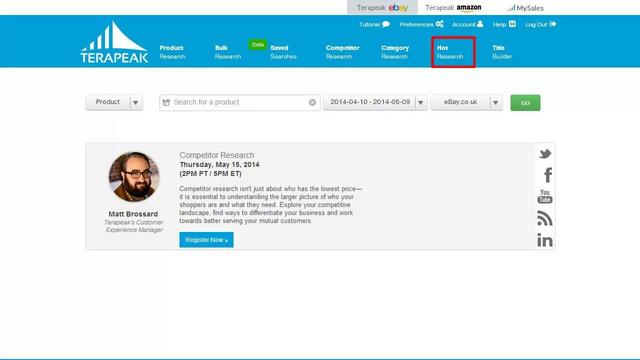Click the RSS feed icon

pos(545,218)
